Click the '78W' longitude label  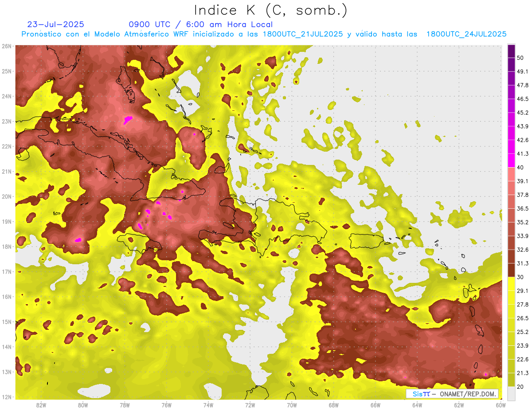[125, 405]
